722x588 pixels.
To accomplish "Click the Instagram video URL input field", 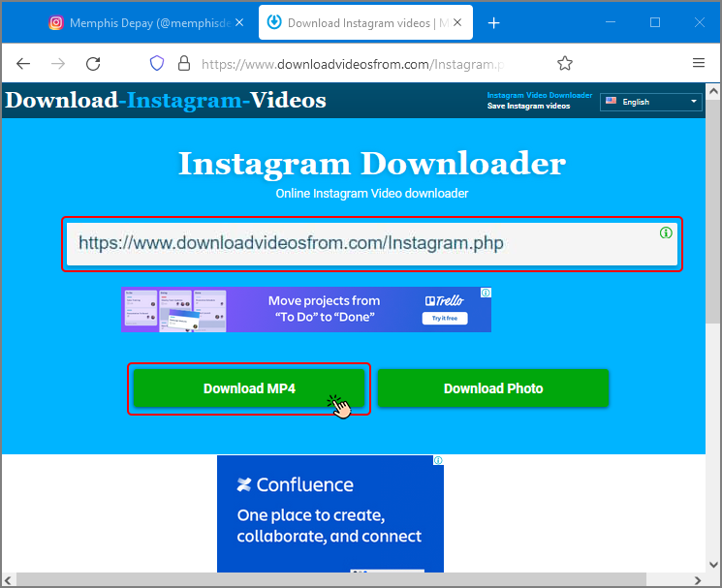I will pyautogui.click(x=372, y=244).
